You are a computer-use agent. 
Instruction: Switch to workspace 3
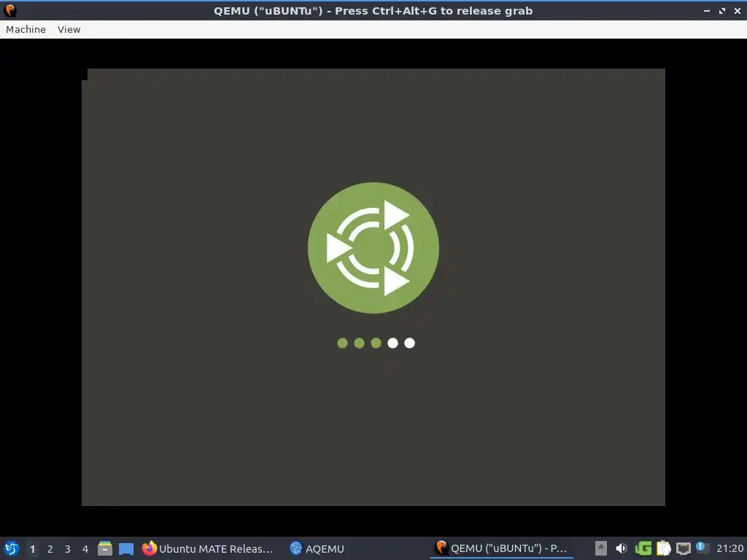coord(68,549)
